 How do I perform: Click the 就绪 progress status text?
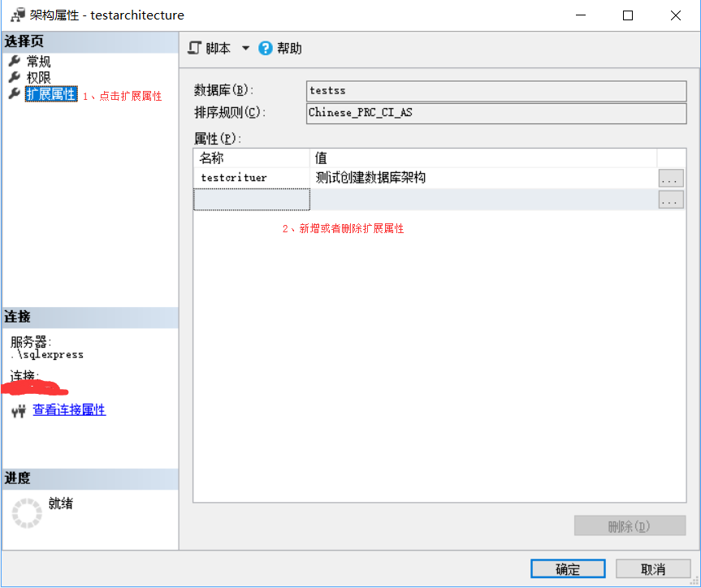coord(60,504)
